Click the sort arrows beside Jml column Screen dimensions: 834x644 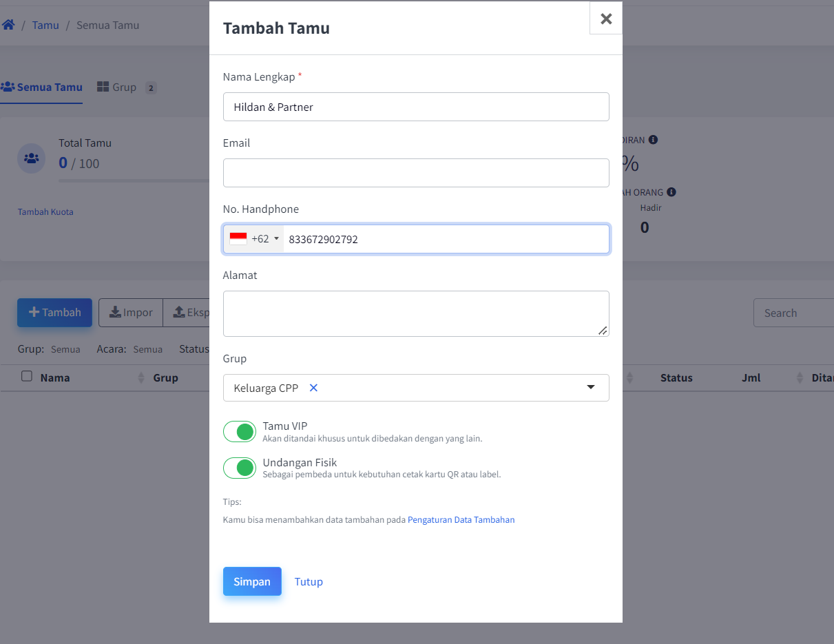click(800, 377)
